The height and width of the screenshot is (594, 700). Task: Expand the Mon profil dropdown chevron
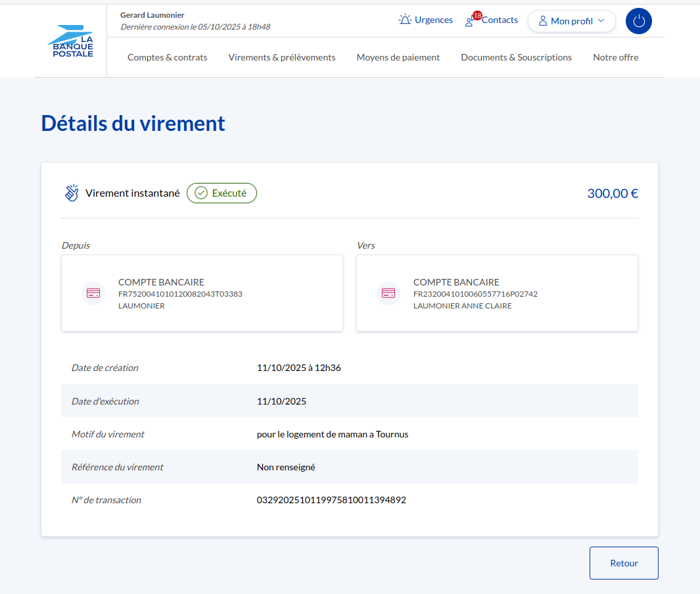click(601, 20)
